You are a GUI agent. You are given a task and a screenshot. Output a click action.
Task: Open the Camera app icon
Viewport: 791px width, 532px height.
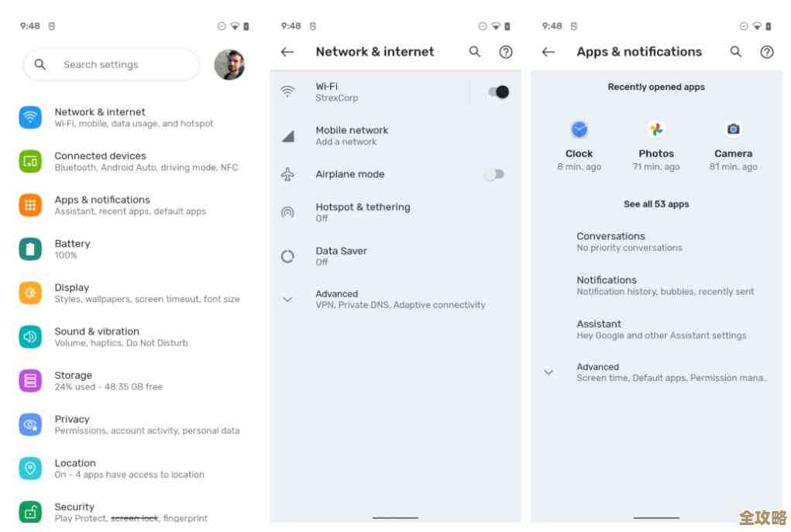click(x=733, y=130)
